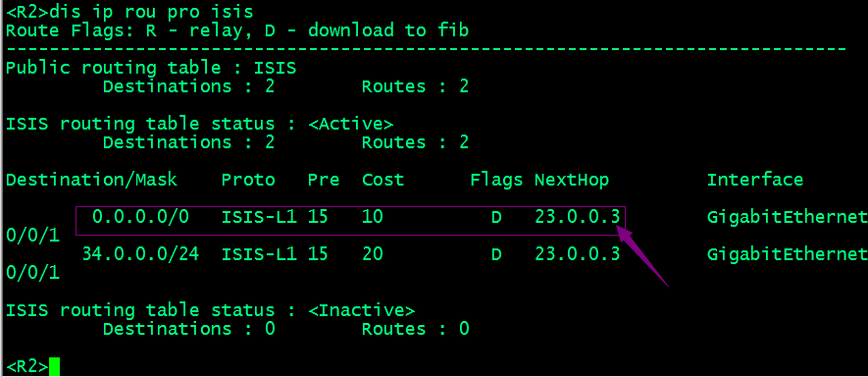
Task: Click the Public routing table : ISIS text
Action: 151,68
